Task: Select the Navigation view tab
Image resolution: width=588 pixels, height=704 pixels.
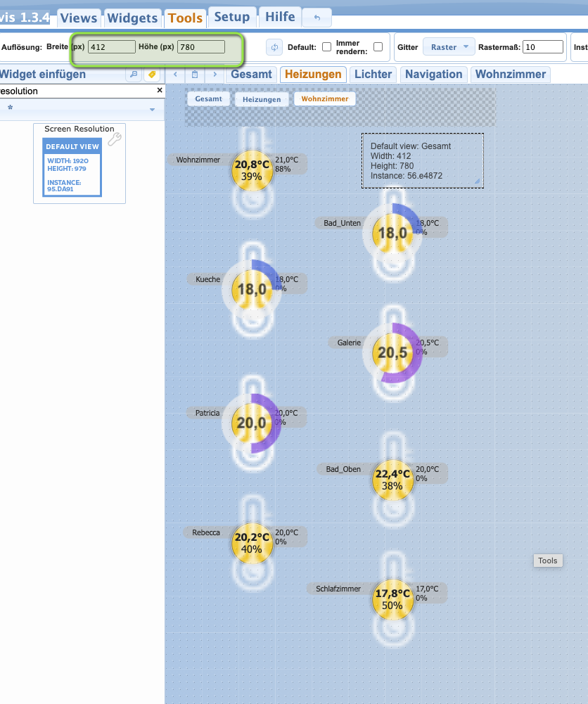Action: tap(433, 74)
